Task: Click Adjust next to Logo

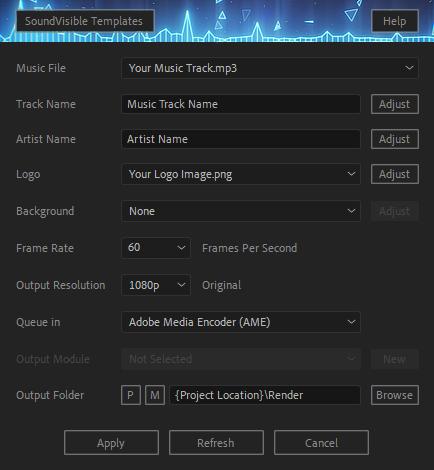Action: tap(395, 174)
